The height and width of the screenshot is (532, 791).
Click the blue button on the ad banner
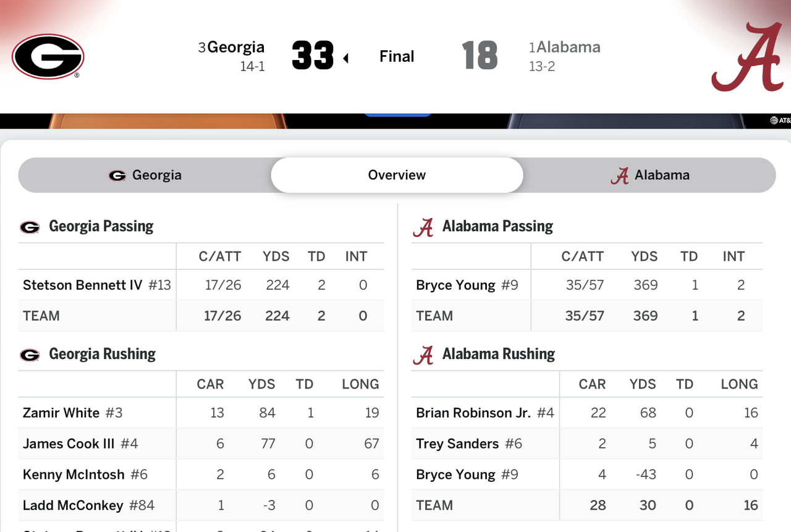click(397, 114)
